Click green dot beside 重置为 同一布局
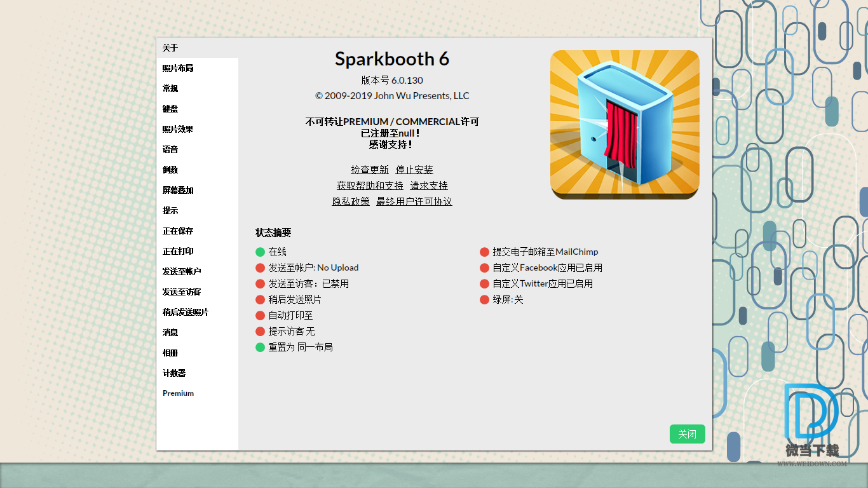868x488 pixels. [260, 348]
